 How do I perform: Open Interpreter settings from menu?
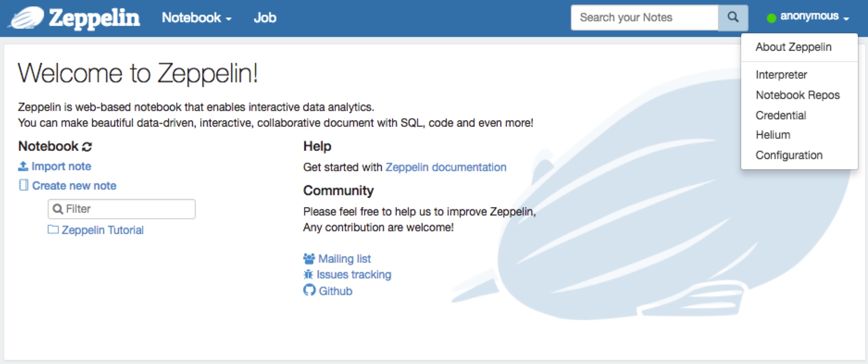(x=781, y=74)
